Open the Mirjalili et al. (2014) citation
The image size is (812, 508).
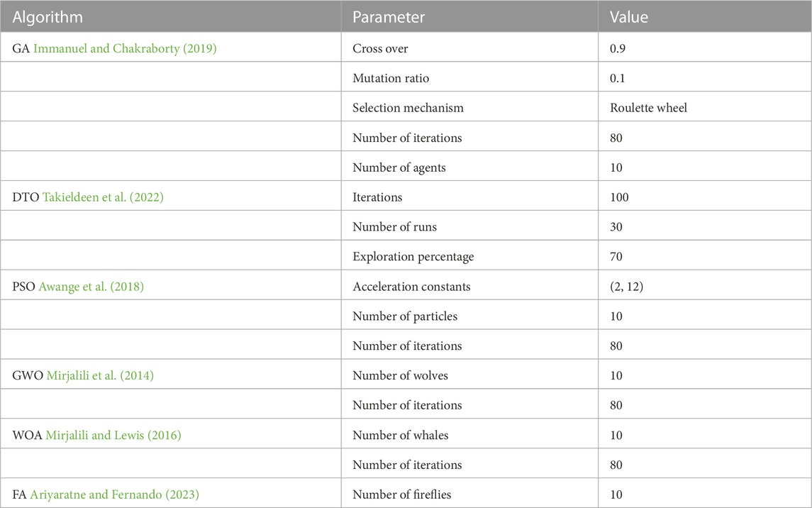pos(100,376)
